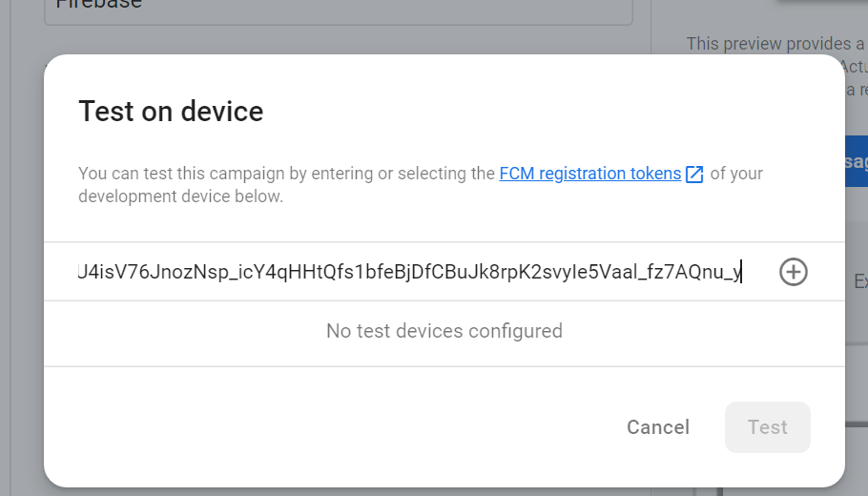Click the "No test devices configured" message
This screenshot has height=496, width=868.
[x=444, y=331]
